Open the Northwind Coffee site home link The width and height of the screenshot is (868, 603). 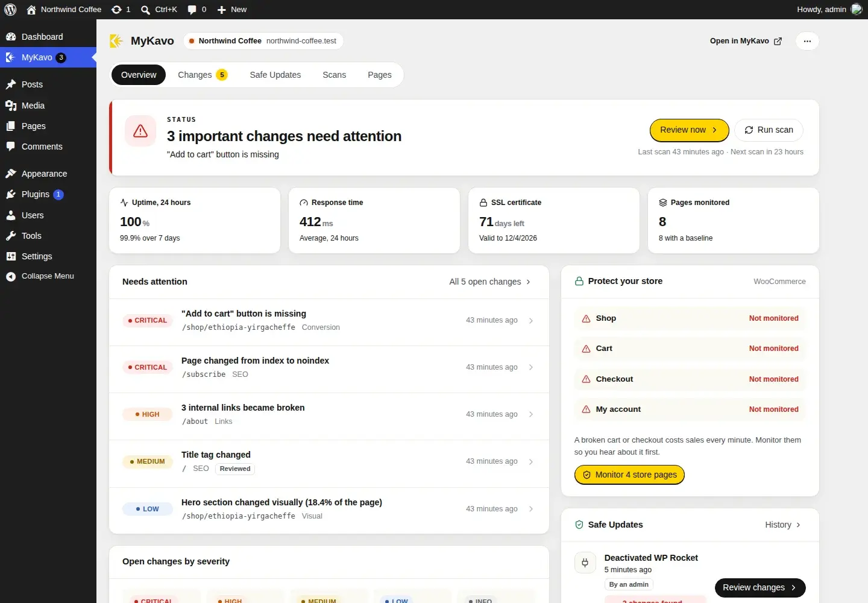click(x=64, y=10)
